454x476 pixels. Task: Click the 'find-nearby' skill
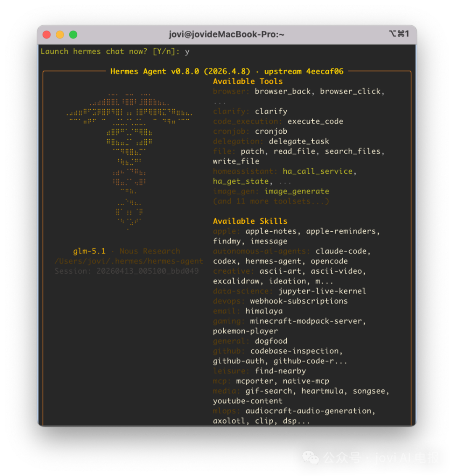(x=280, y=371)
